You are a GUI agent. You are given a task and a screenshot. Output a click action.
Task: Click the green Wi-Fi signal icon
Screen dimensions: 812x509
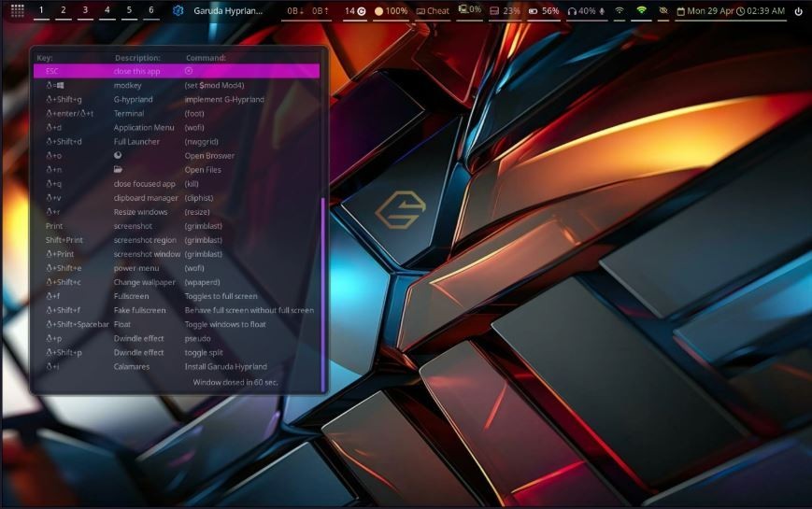641,10
